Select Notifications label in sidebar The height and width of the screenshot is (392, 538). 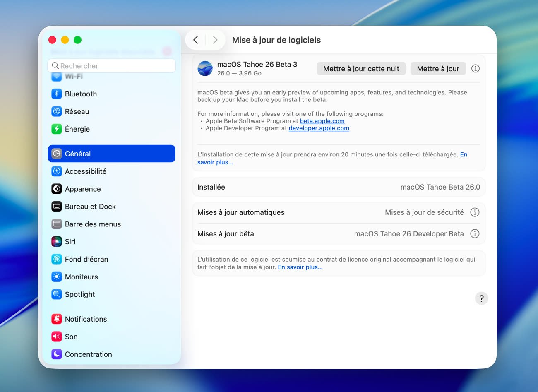pos(86,319)
